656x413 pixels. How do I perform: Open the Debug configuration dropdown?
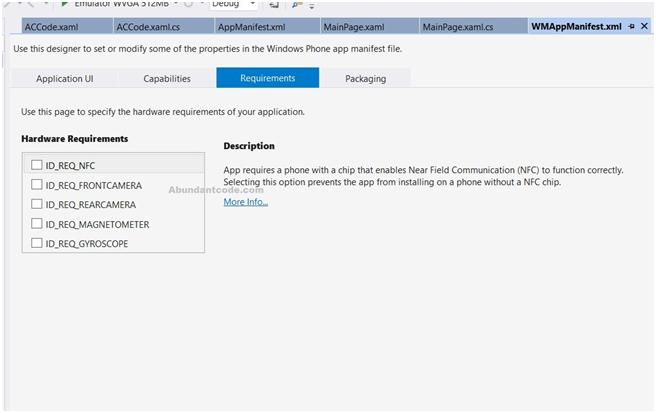pyautogui.click(x=253, y=4)
